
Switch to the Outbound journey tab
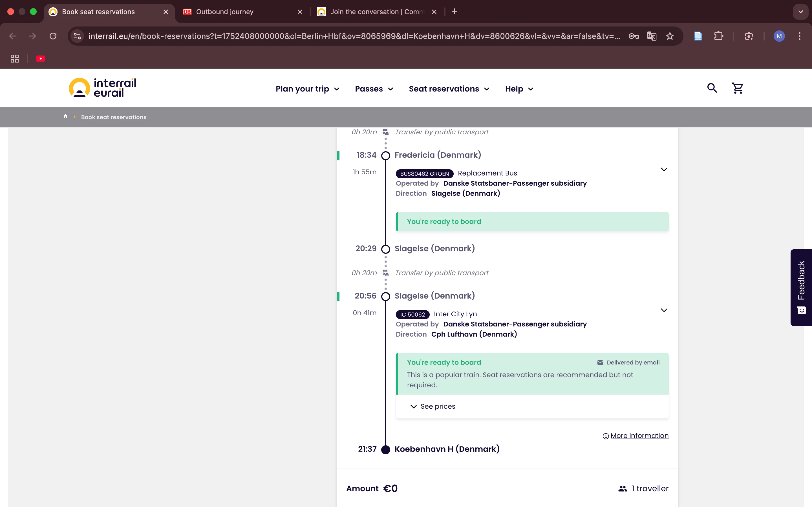pyautogui.click(x=225, y=12)
